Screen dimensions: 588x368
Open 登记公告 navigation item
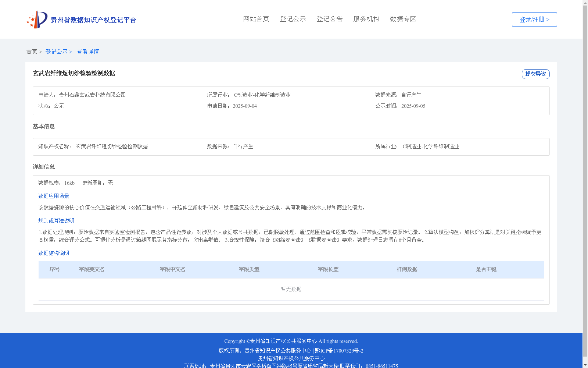pyautogui.click(x=330, y=19)
